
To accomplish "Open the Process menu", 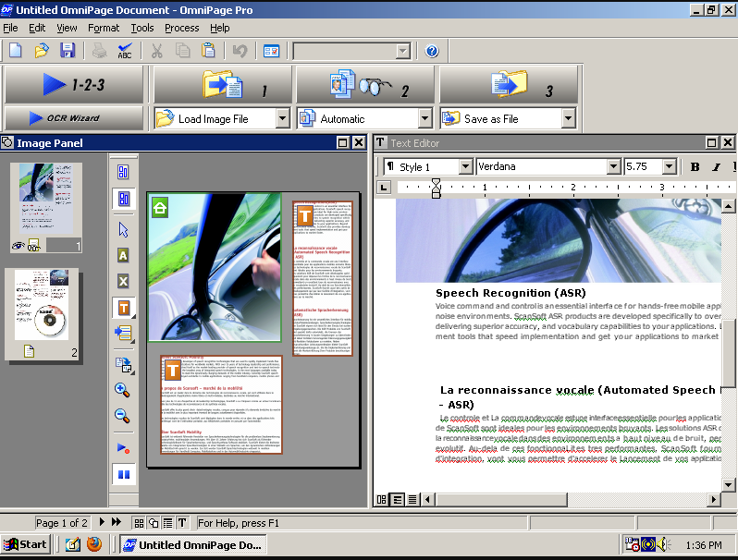I will pos(181,29).
